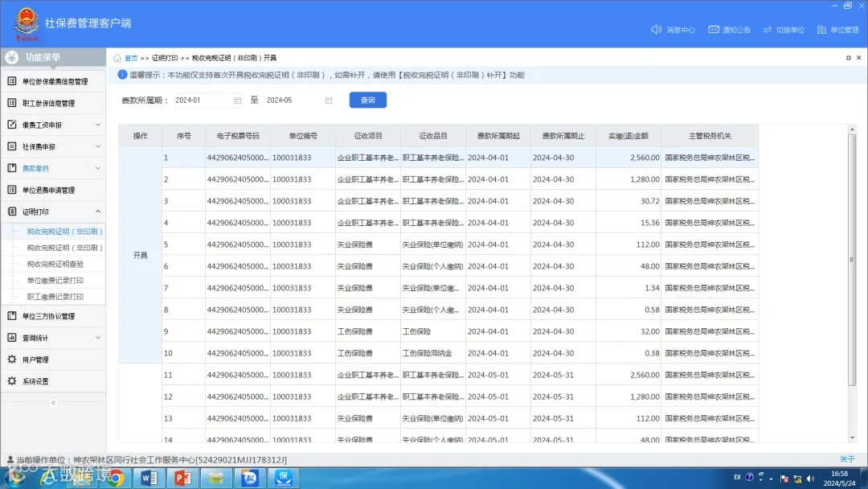Screen dimensions: 868x489
Task: Expand the 查询统计 menu chevron
Action: [98, 337]
